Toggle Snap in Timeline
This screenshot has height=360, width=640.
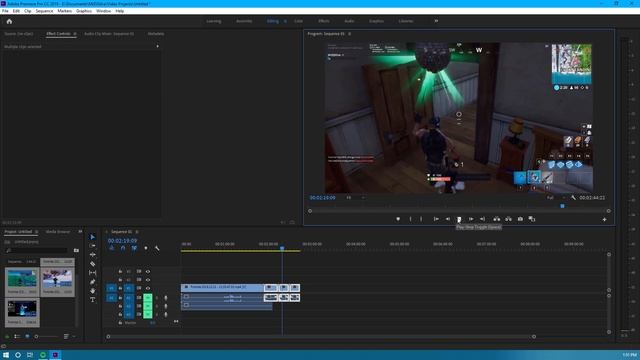point(123,248)
